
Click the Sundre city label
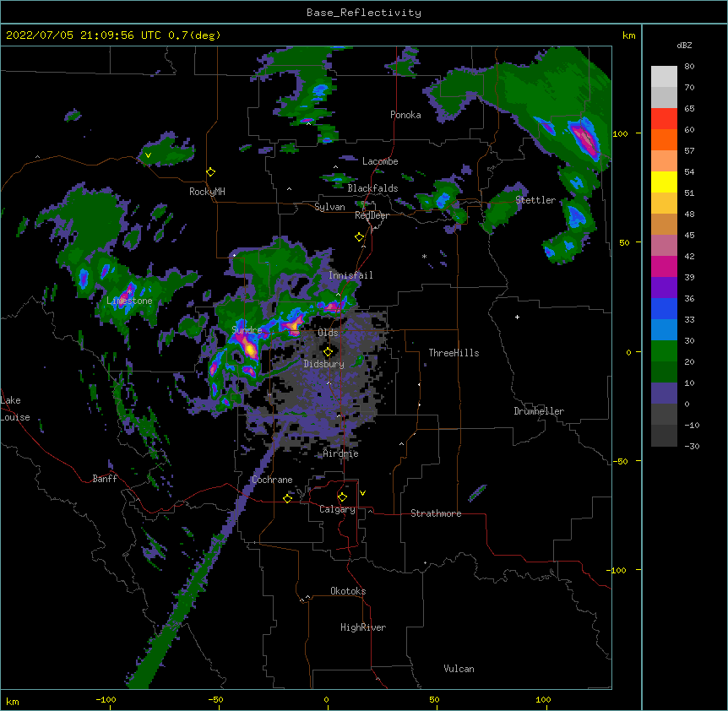(x=247, y=330)
